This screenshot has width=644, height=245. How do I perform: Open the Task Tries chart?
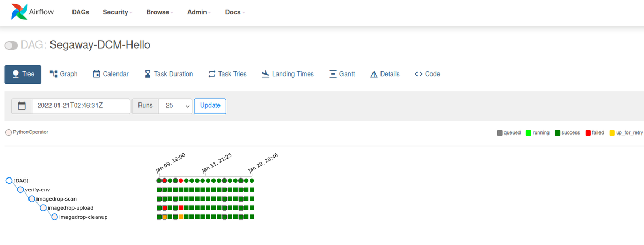(x=227, y=74)
